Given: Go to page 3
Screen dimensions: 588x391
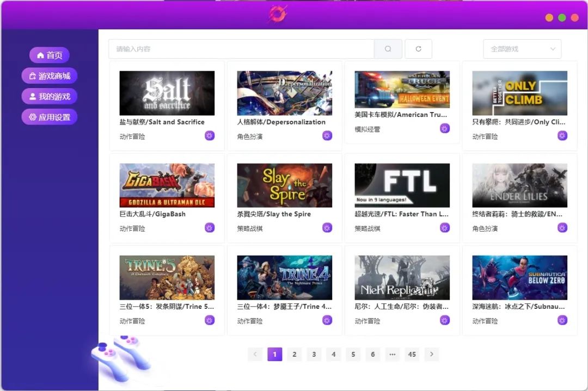Looking at the screenshot, I should tap(314, 355).
